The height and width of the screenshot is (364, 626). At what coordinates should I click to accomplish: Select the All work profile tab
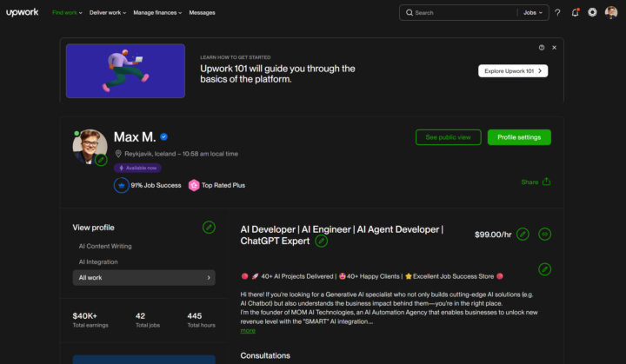click(143, 278)
